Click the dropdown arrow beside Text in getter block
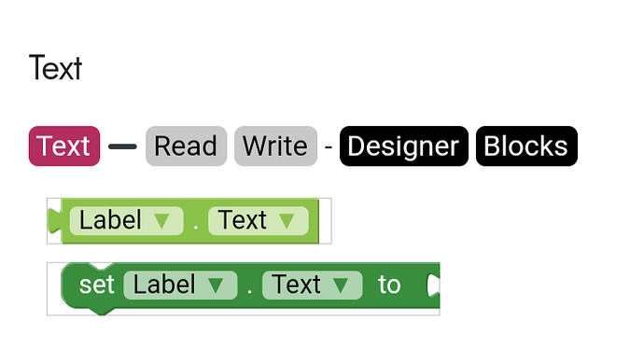Viewport: 644px width, 348px height. click(x=287, y=221)
